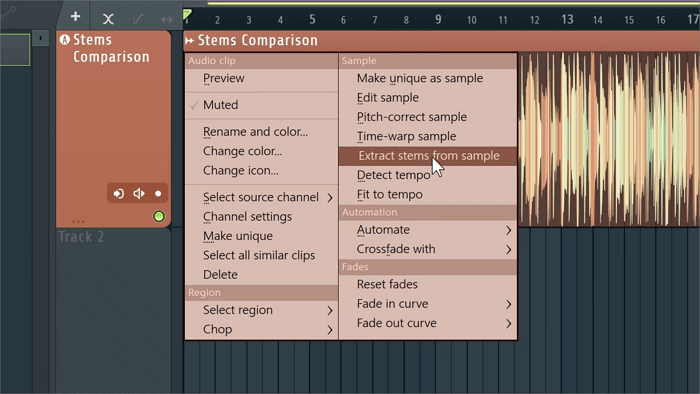Choose Time-warp sample
The height and width of the screenshot is (394, 700).
(428, 136)
